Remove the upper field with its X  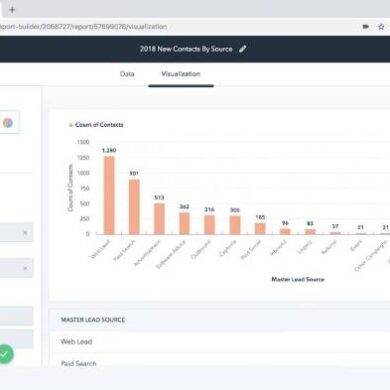pos(25,232)
